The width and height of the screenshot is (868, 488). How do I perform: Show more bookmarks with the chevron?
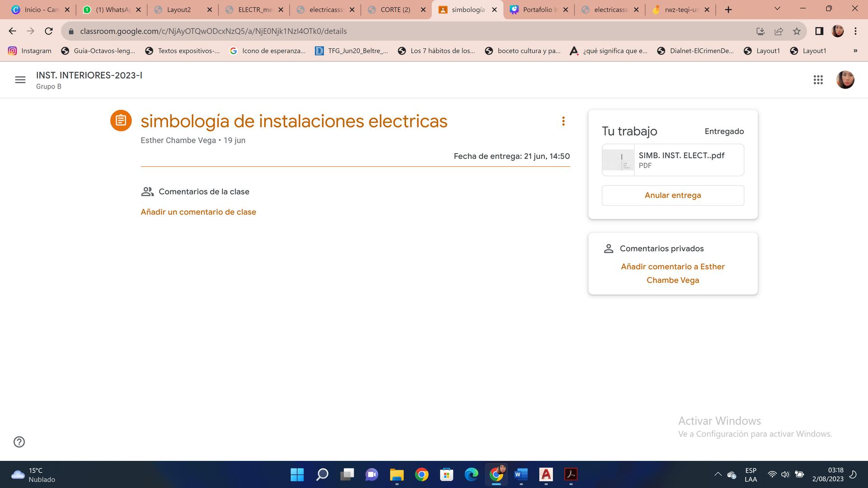tap(855, 51)
